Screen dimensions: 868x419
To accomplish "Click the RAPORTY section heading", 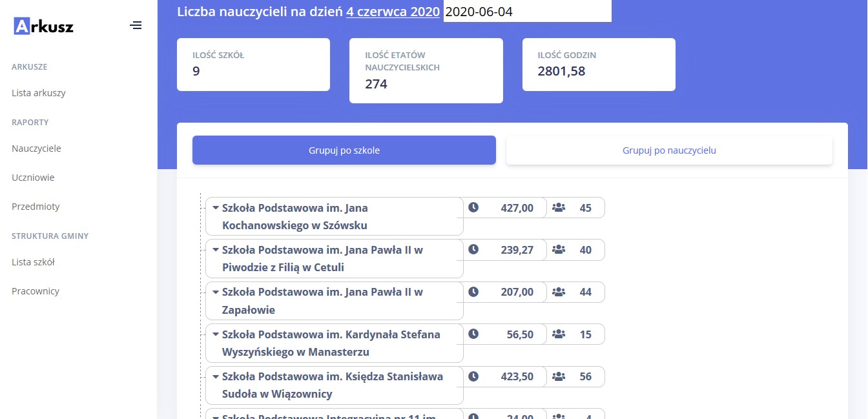I will point(30,122).
